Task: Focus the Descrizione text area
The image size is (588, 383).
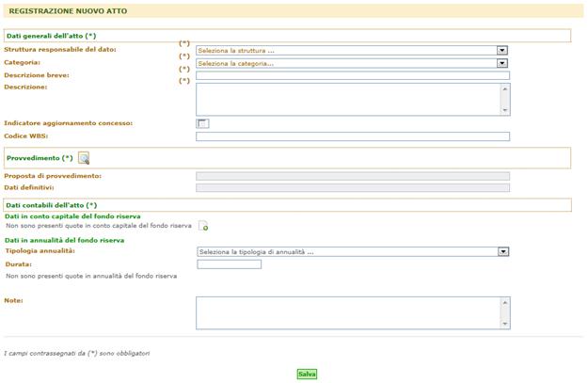Action: pos(347,99)
